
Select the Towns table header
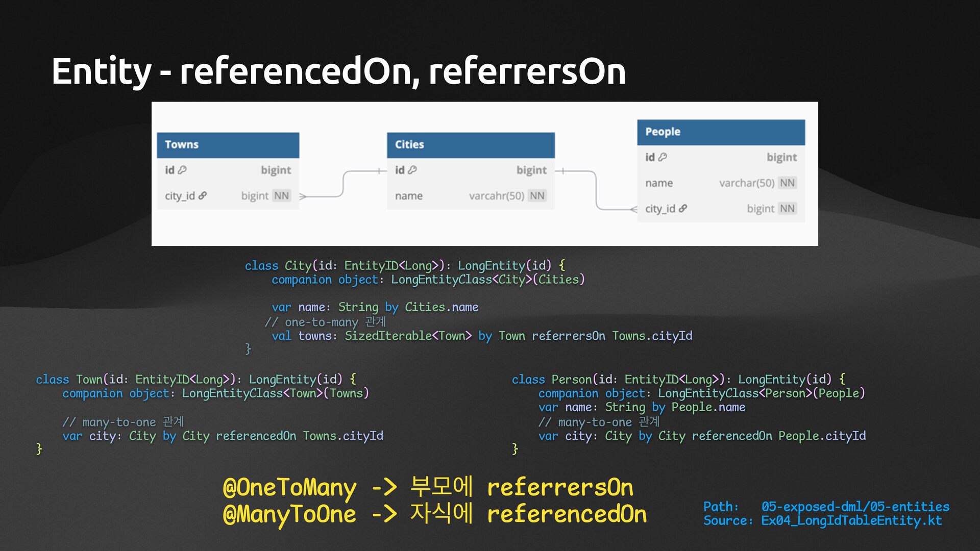228,145
